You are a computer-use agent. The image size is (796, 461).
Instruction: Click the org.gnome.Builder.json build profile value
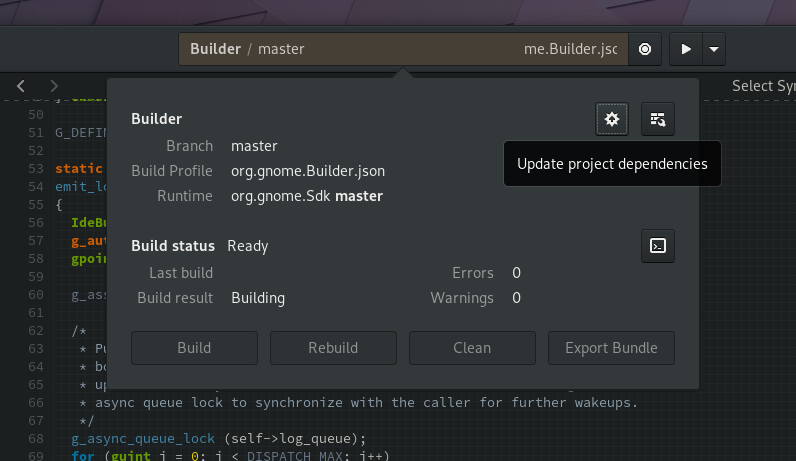[x=308, y=171]
